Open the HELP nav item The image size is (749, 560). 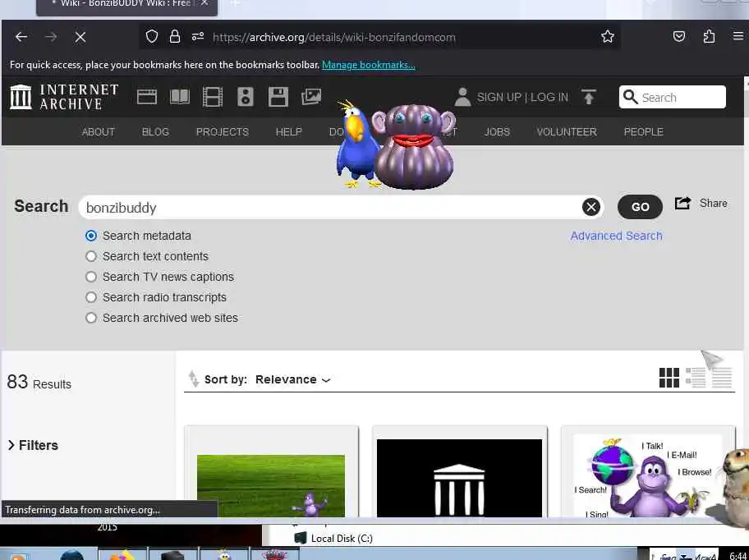pos(288,131)
